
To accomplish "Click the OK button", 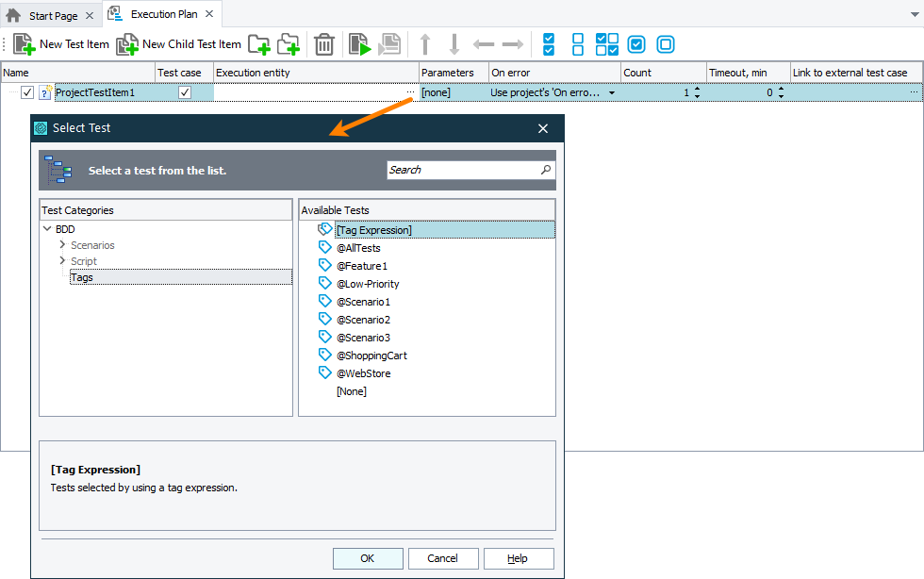I will click(x=368, y=558).
